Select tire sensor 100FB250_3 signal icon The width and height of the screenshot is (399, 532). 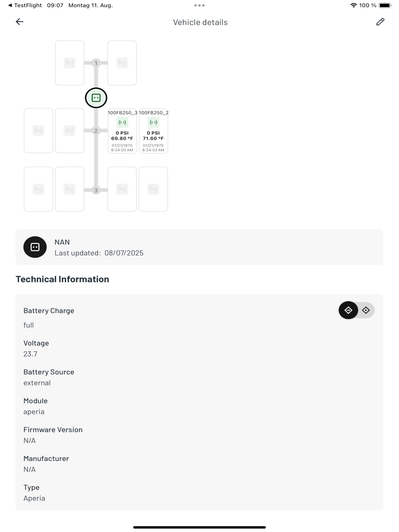(x=122, y=122)
